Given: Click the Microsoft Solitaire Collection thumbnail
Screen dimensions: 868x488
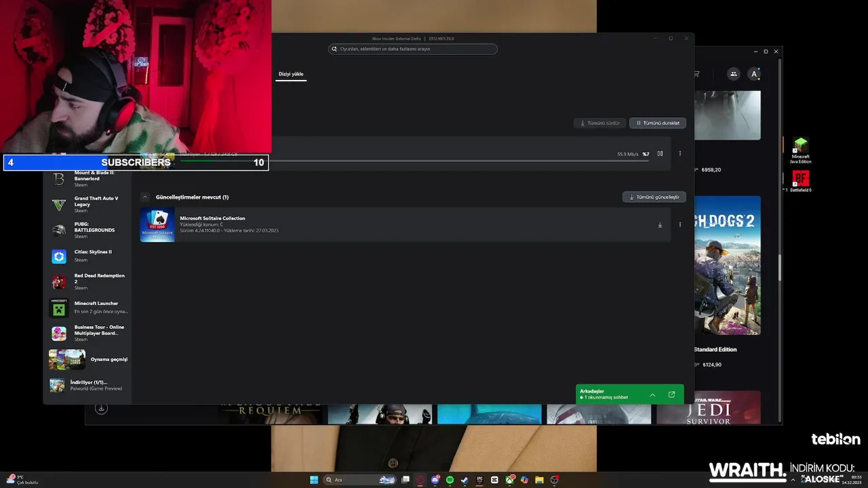Looking at the screenshot, I should (157, 225).
